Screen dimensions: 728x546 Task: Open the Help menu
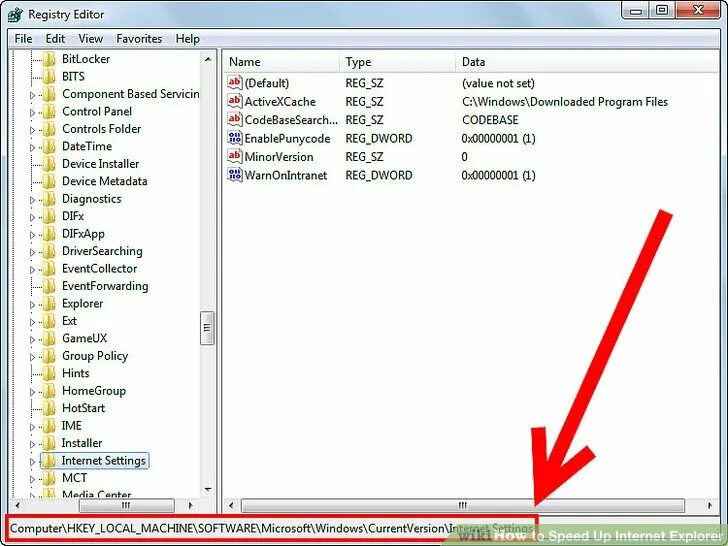coord(188,39)
